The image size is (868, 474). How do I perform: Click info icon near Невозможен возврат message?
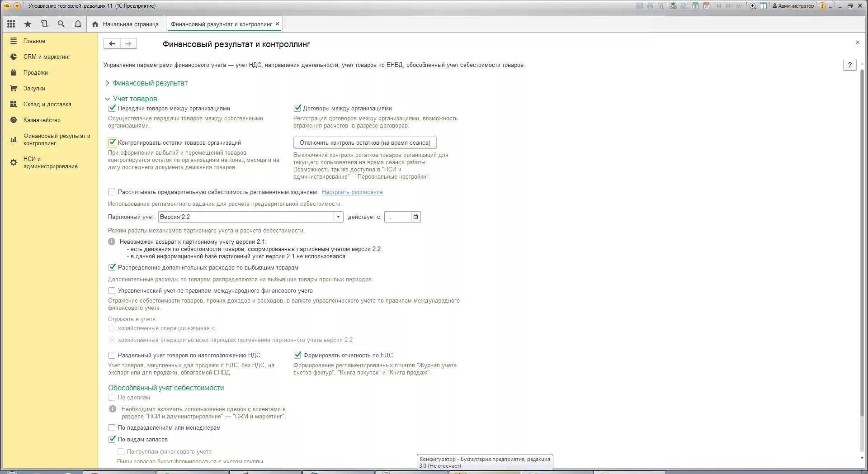pyautogui.click(x=112, y=242)
